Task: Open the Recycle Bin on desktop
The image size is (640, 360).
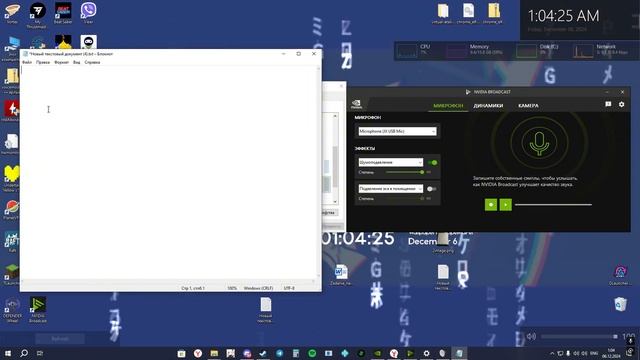Action: coord(620,304)
